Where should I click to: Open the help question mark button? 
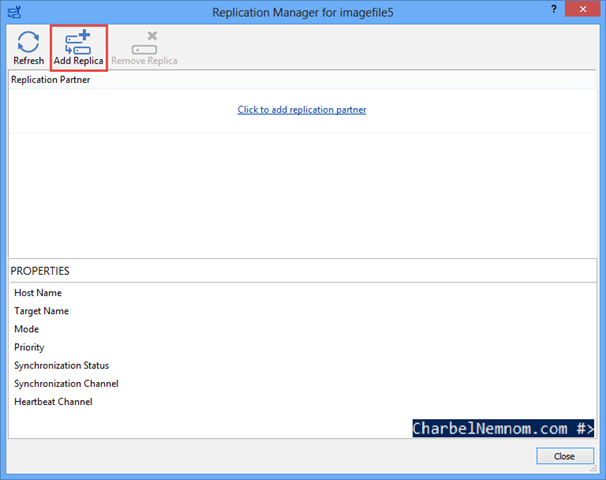(554, 9)
